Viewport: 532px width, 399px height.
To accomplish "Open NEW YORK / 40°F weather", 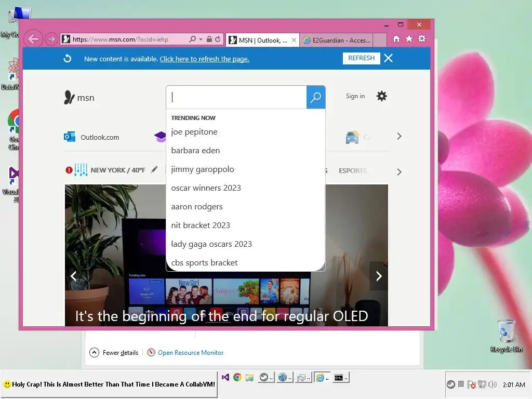I will [x=118, y=170].
